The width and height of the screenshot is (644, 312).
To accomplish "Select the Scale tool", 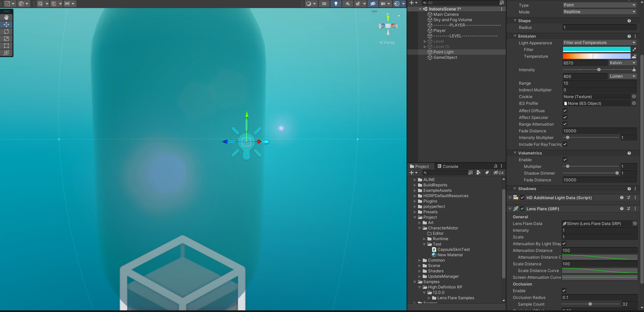I will click(6, 39).
